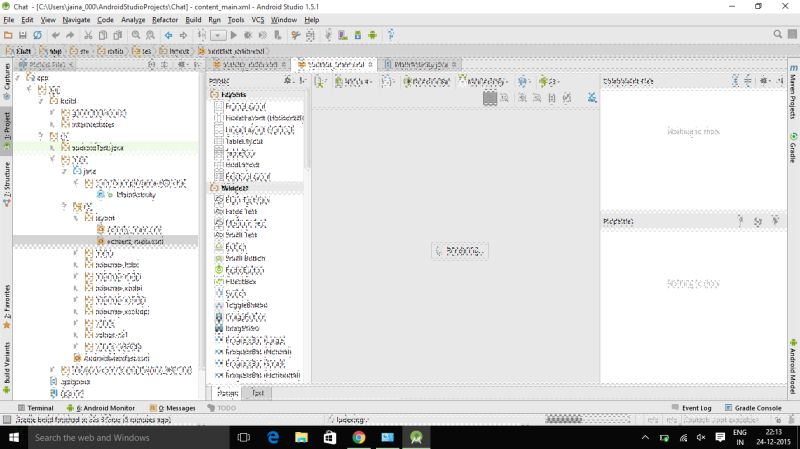
Task: Collapse the layout folder node
Action: point(76,218)
